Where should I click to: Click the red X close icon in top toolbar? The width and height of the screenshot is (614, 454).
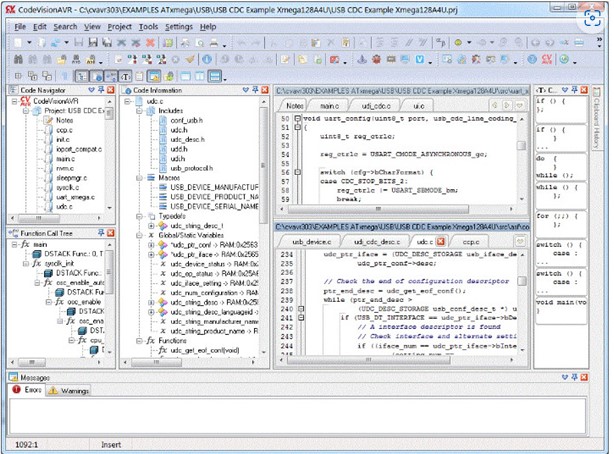[150, 42]
